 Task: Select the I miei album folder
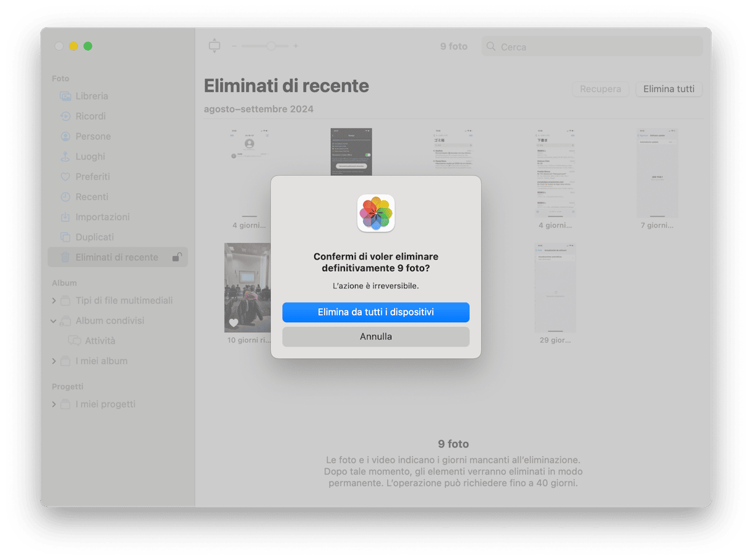93,361
